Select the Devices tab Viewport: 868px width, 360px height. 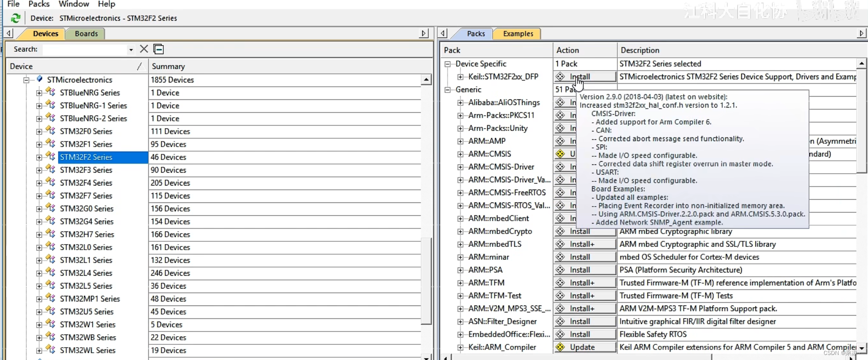pyautogui.click(x=45, y=33)
